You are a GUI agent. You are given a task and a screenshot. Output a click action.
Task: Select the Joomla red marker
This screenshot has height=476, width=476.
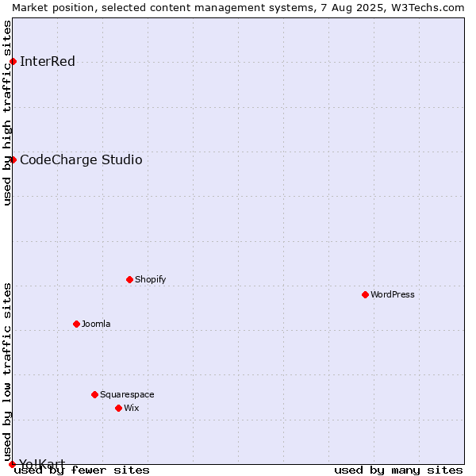76,324
